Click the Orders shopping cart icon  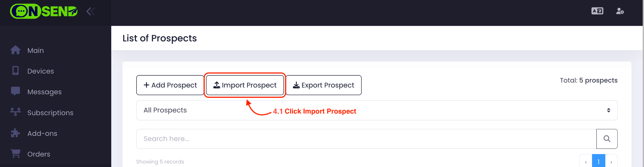(x=15, y=154)
